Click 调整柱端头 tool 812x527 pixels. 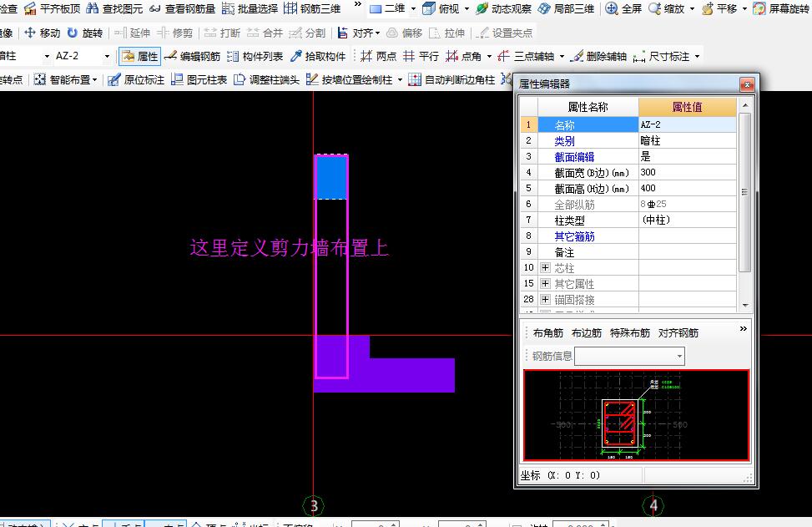point(266,79)
